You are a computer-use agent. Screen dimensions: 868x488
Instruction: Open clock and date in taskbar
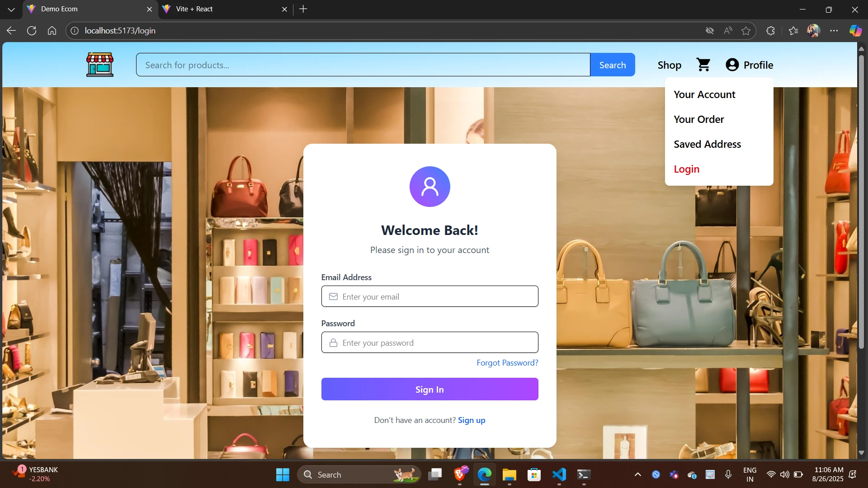[828, 474]
